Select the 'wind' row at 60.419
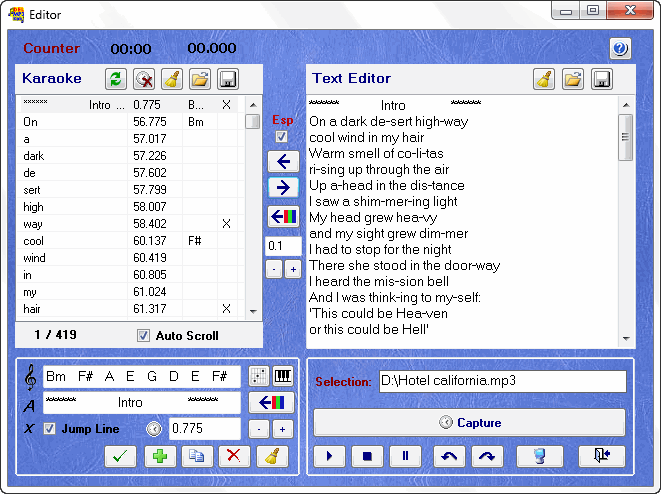 click(x=130, y=258)
